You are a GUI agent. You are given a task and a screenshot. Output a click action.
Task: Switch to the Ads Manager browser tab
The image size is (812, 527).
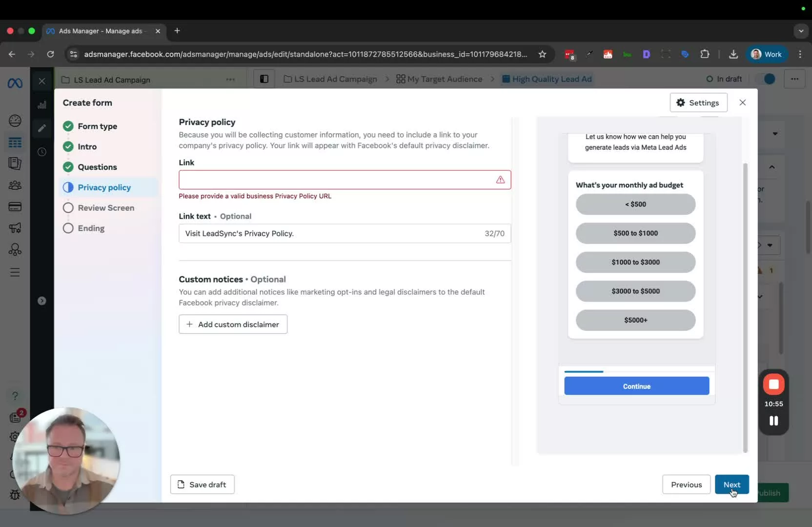pos(100,30)
